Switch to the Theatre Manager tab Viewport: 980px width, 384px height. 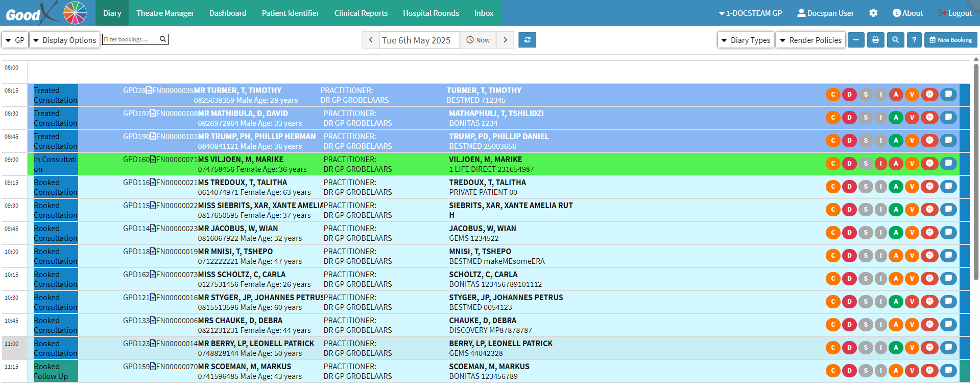point(165,13)
